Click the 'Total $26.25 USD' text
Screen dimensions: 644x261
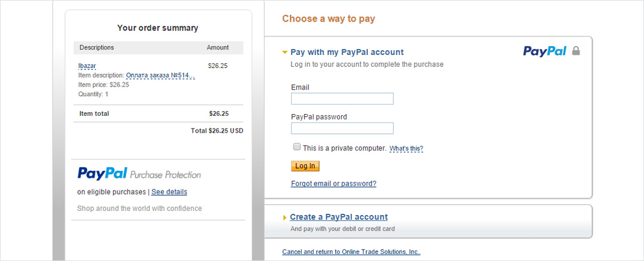tap(217, 131)
